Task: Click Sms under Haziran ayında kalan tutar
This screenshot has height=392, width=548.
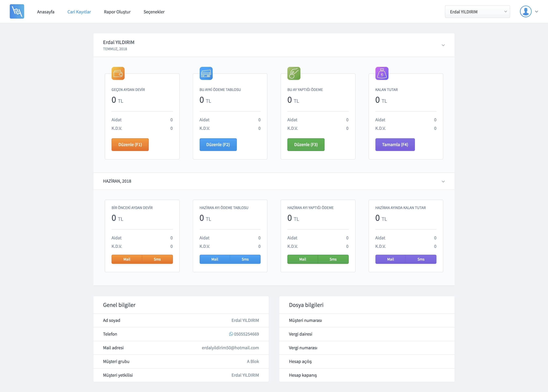Action: 421,259
